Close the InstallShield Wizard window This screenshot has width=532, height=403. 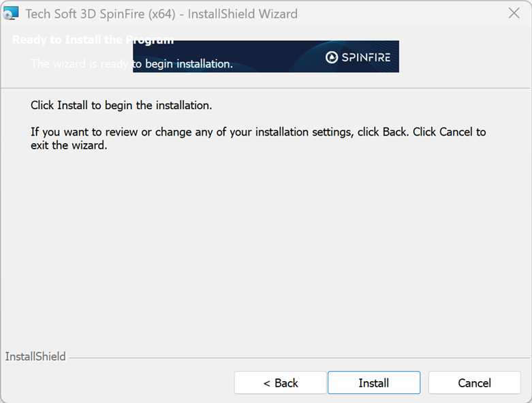(514, 14)
